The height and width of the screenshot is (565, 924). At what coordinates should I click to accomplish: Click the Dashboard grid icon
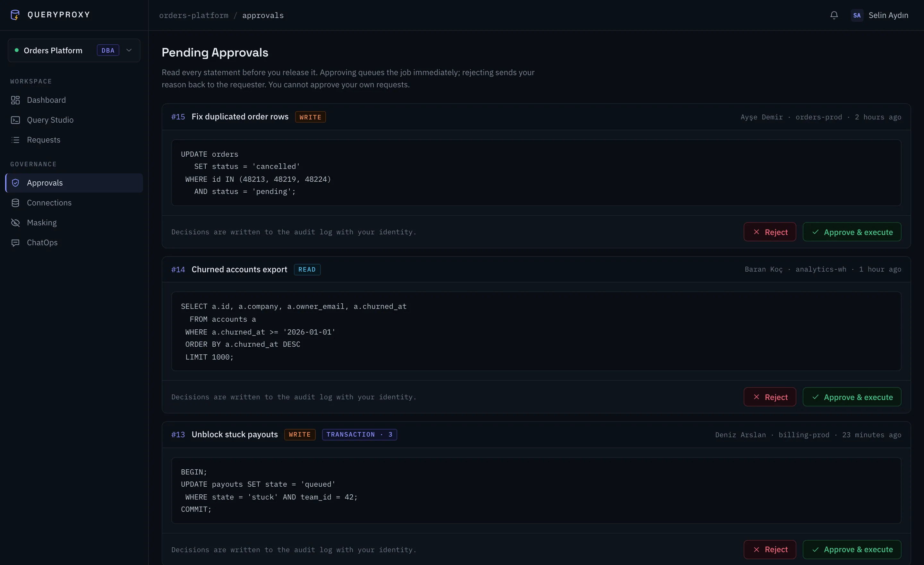tap(15, 100)
